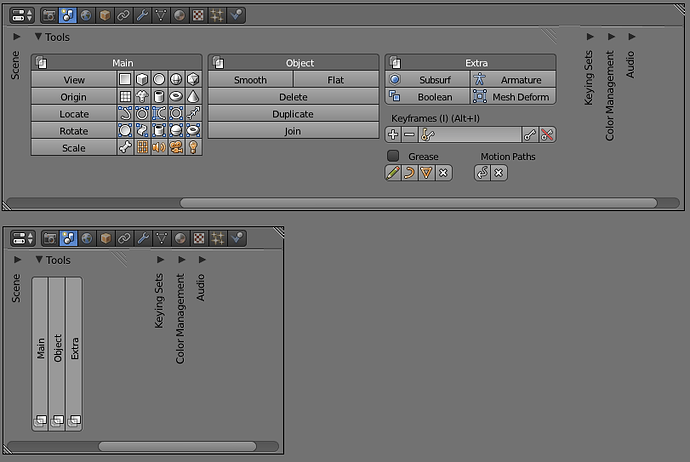Select the Grease pencil Line tool
The height and width of the screenshot is (462, 690).
click(410, 173)
